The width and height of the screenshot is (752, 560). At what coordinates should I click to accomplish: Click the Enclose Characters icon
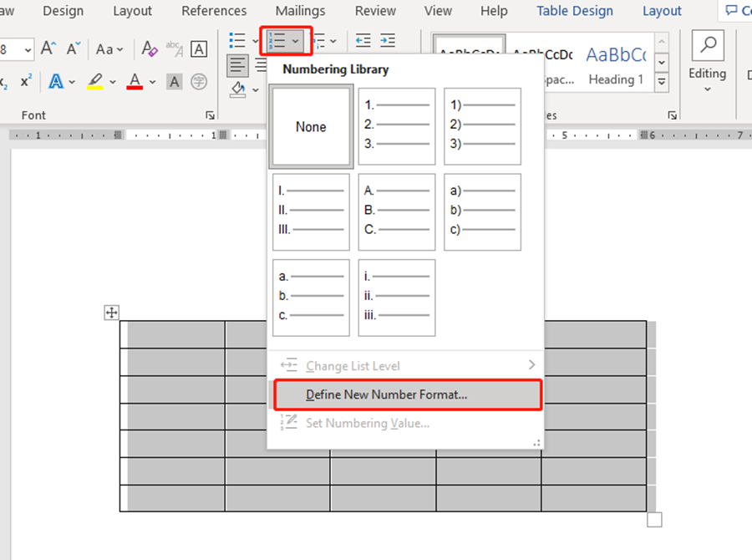pyautogui.click(x=199, y=82)
